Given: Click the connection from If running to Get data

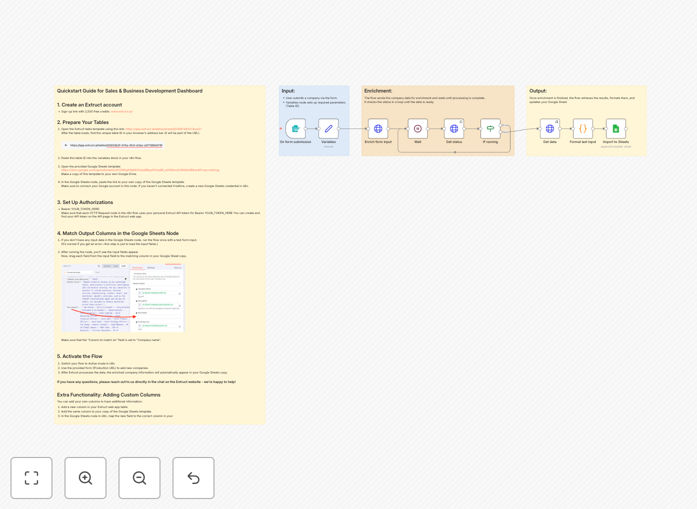Looking at the screenshot, I should (x=521, y=130).
